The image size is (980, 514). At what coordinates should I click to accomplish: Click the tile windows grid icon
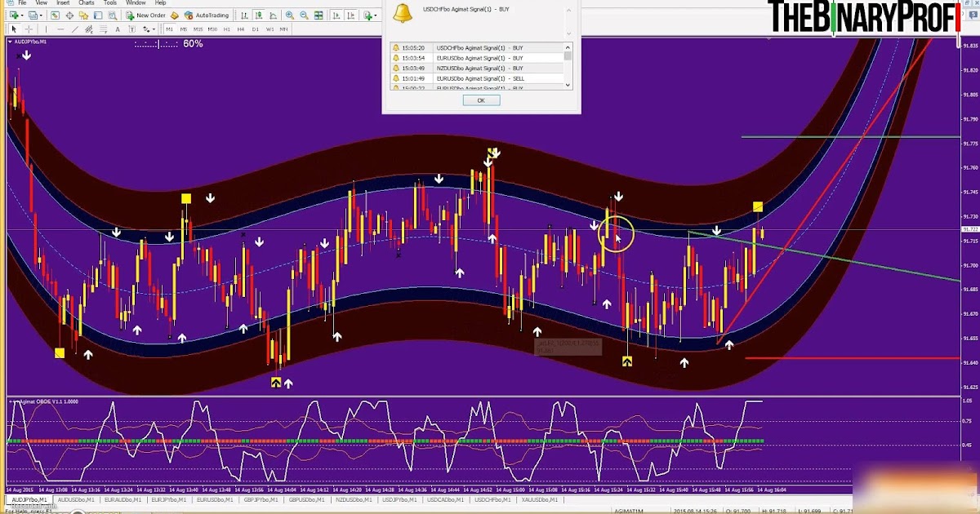tap(318, 15)
